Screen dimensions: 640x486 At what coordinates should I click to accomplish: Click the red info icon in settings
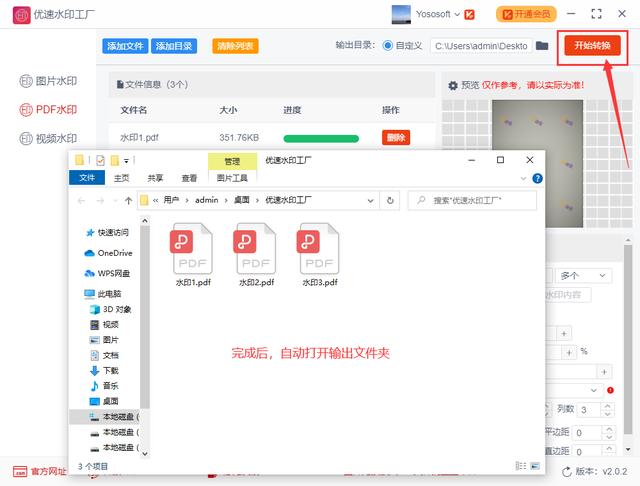(610, 390)
